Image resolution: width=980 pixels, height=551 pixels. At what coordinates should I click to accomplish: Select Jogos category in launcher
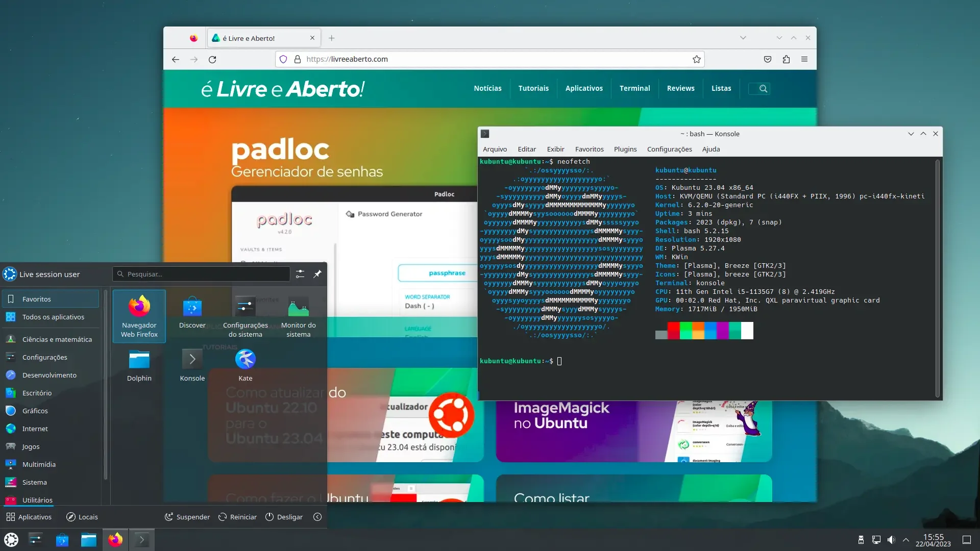(51, 446)
